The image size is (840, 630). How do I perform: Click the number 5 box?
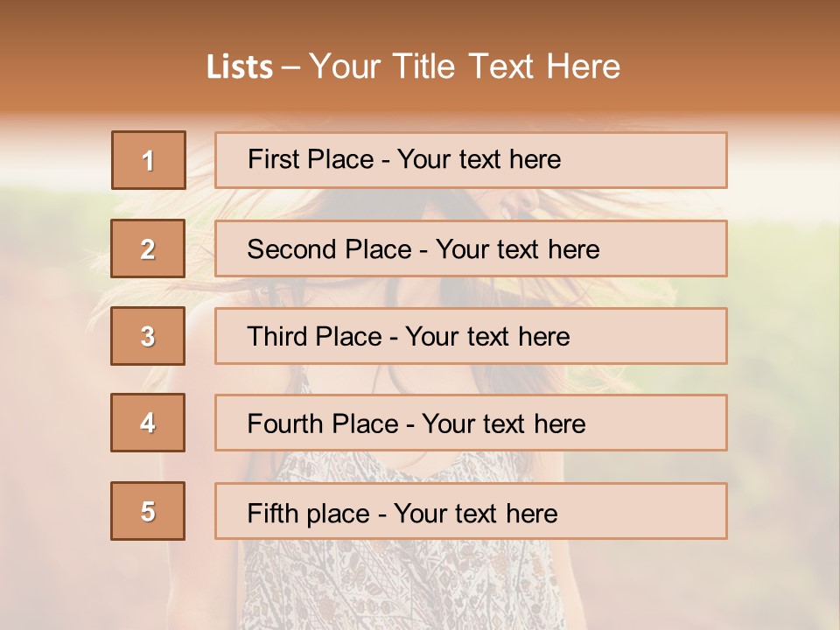[x=148, y=511]
